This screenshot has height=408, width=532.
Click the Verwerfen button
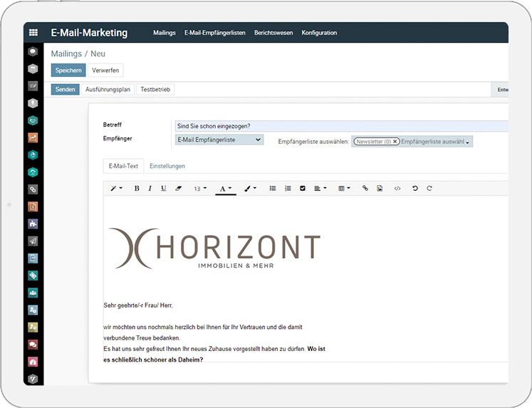(105, 70)
